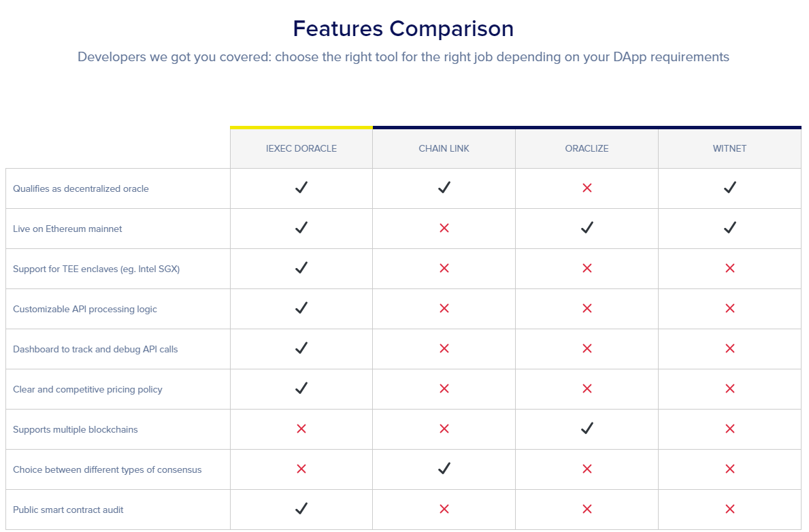This screenshot has height=532, width=809.
Task: Click Oraclize red cross for decentralized oracle
Action: pyautogui.click(x=587, y=188)
